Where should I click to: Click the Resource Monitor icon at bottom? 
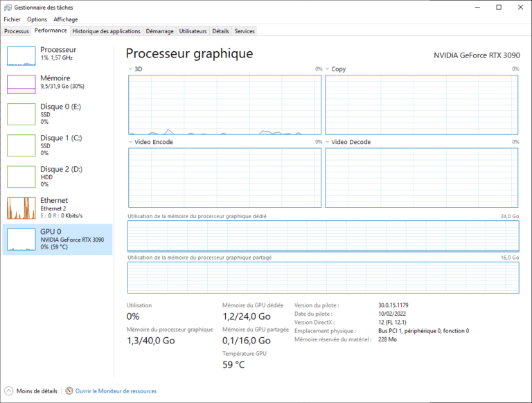tap(69, 391)
